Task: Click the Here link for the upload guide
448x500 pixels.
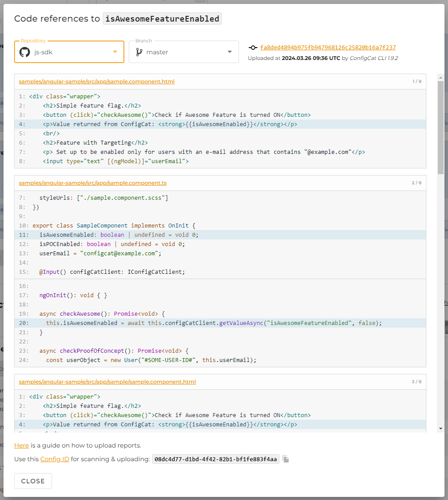Action: tap(21, 445)
